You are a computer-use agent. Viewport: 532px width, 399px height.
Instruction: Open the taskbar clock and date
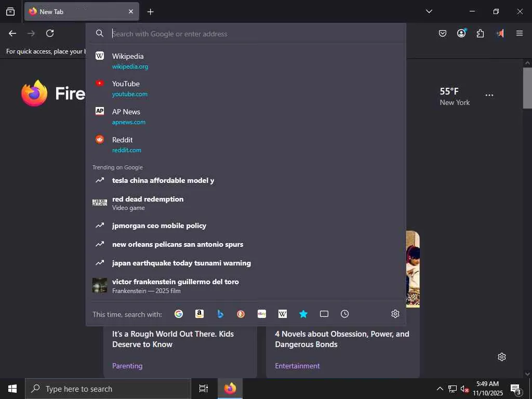[488, 389]
